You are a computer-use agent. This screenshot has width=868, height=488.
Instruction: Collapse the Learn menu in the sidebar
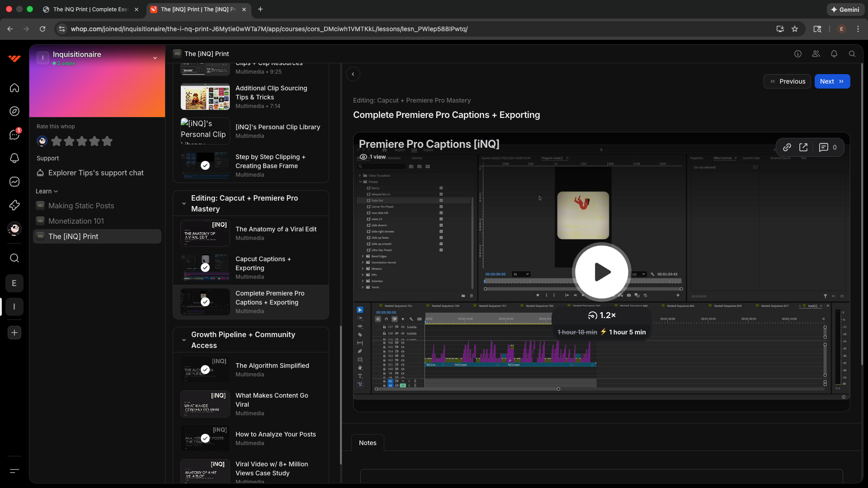coord(47,191)
